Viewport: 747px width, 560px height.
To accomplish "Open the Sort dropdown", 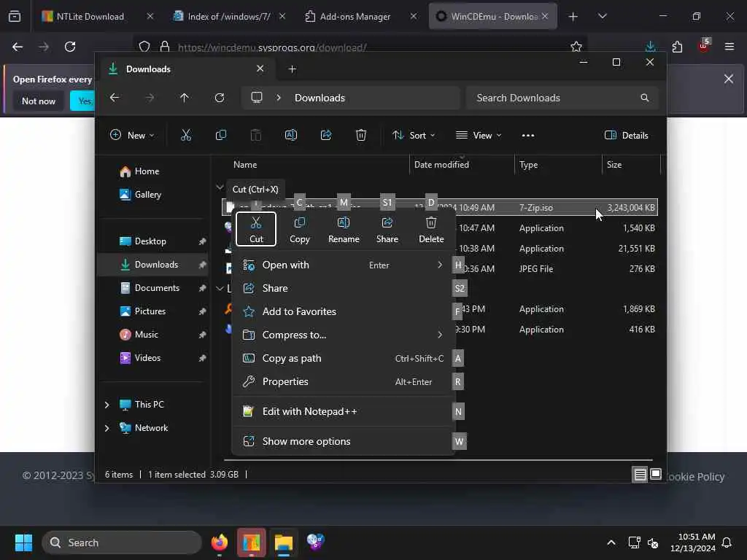I will [414, 135].
